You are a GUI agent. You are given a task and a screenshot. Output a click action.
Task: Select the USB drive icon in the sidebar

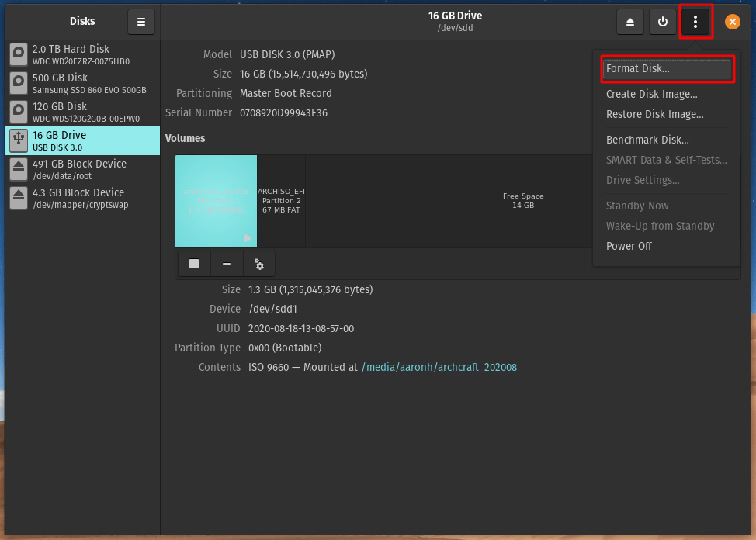[x=17, y=140]
